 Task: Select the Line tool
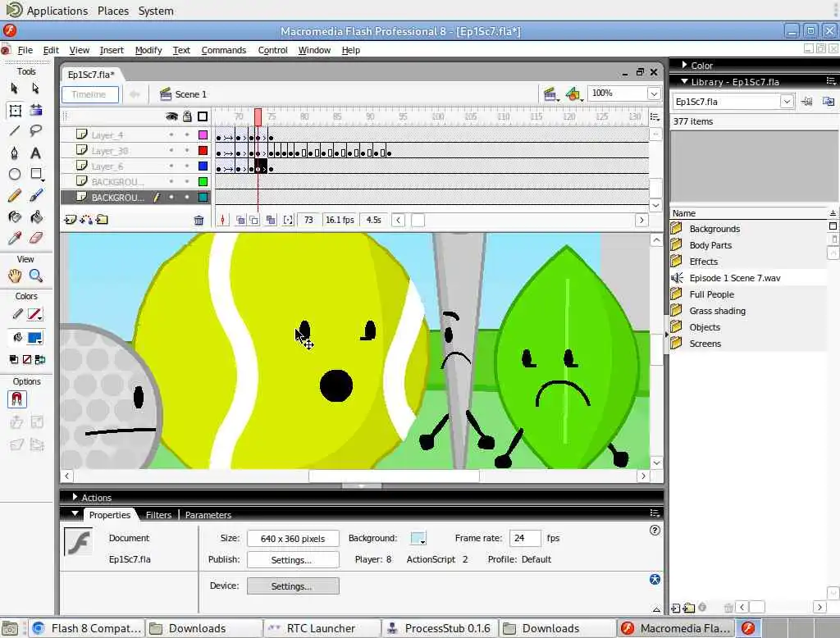[x=15, y=130]
